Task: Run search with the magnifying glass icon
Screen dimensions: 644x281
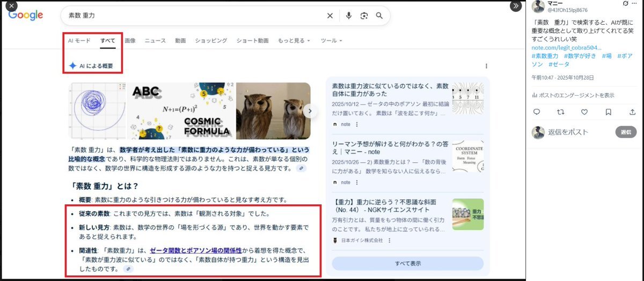Action: [x=379, y=16]
